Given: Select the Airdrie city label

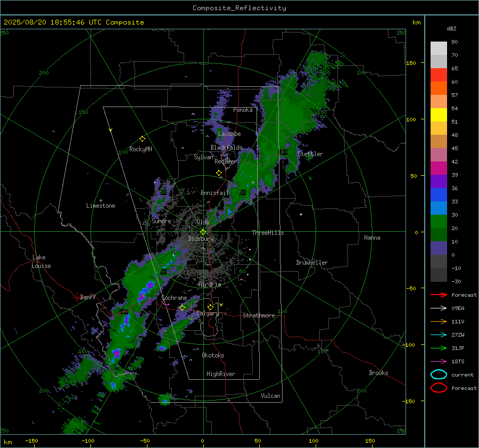Looking at the screenshot, I should [210, 284].
